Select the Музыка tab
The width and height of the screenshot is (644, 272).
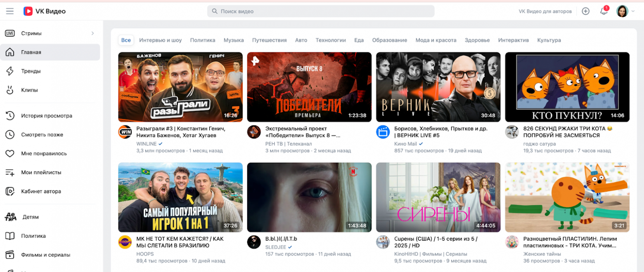pos(234,40)
